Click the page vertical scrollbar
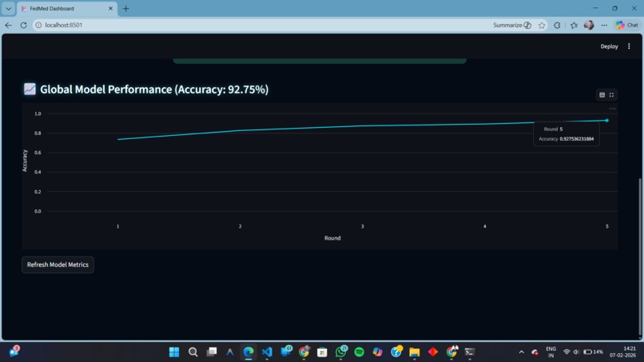This screenshot has width=644, height=362. pos(639,257)
